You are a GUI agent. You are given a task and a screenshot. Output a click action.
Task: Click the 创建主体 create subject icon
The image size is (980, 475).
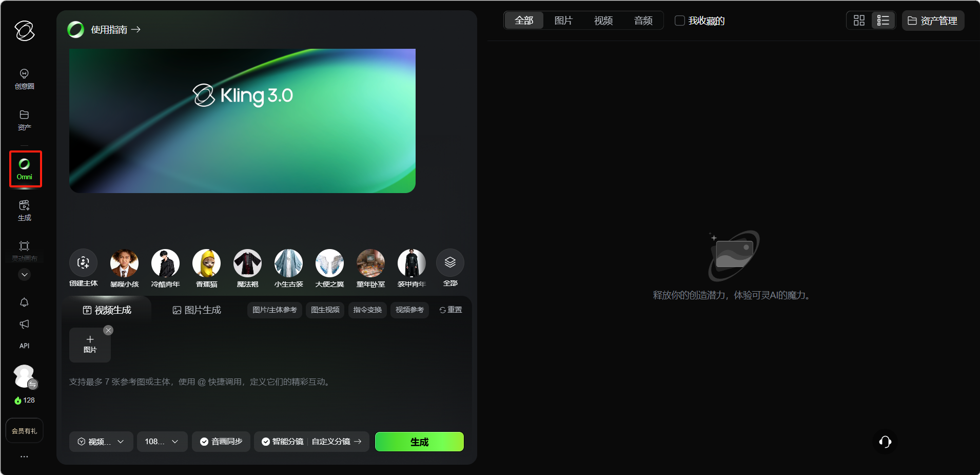point(83,263)
